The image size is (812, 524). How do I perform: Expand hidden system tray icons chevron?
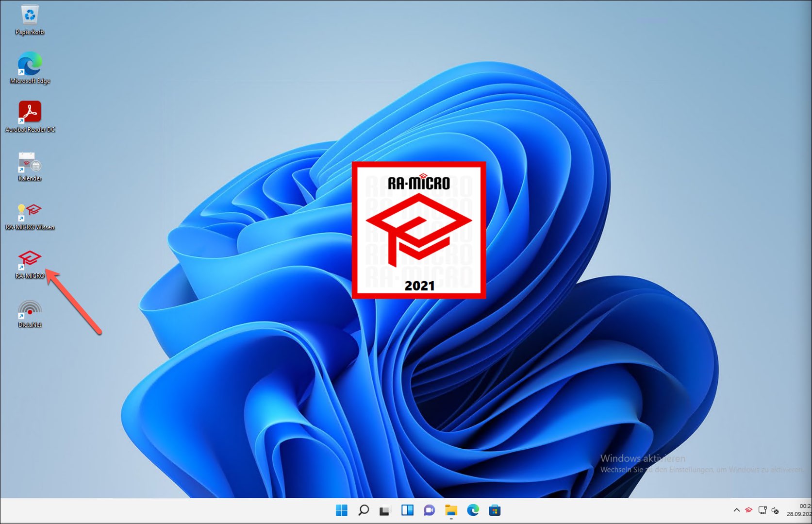(736, 510)
